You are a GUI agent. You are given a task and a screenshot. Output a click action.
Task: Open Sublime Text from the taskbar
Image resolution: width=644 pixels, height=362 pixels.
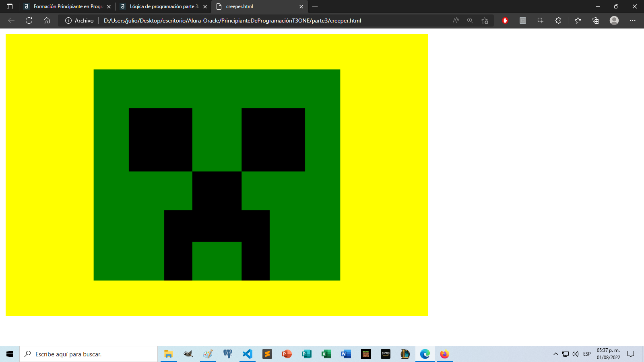(x=267, y=354)
